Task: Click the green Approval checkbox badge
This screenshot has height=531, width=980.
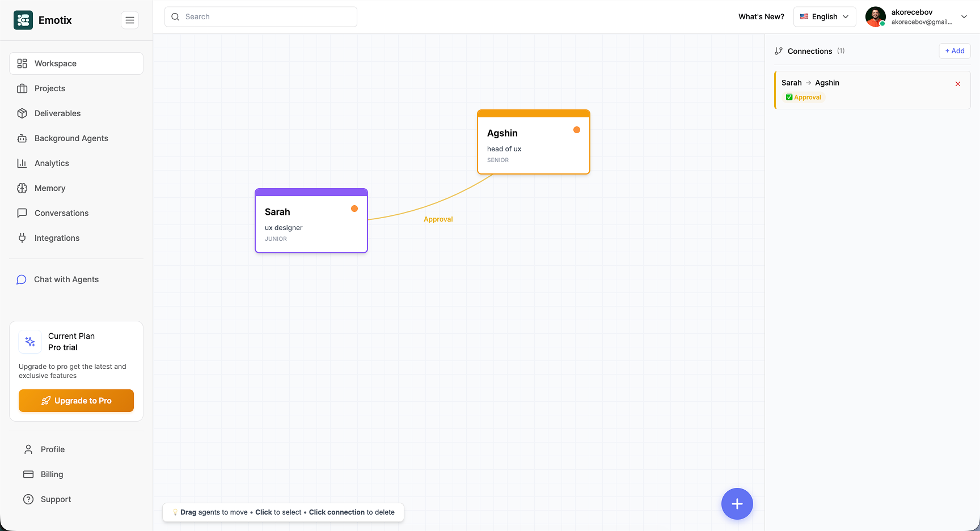Action: (x=789, y=97)
